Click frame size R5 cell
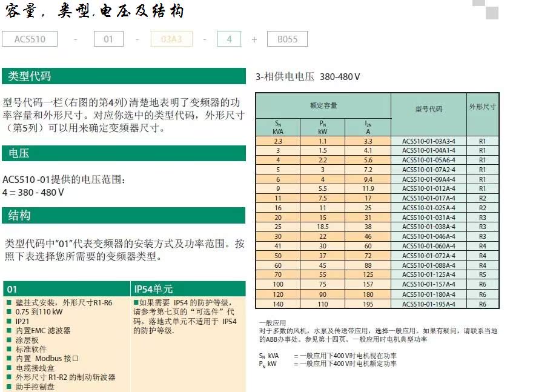Viewport: 533px width, 392px height. (483, 274)
